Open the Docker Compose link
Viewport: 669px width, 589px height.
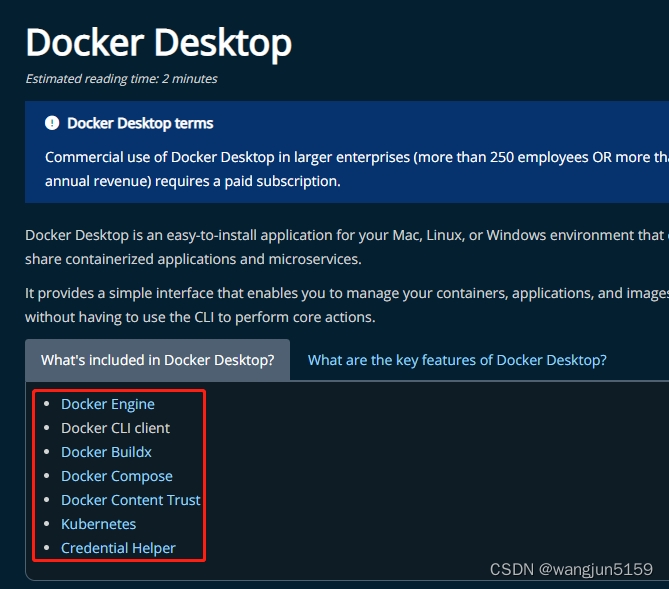116,476
